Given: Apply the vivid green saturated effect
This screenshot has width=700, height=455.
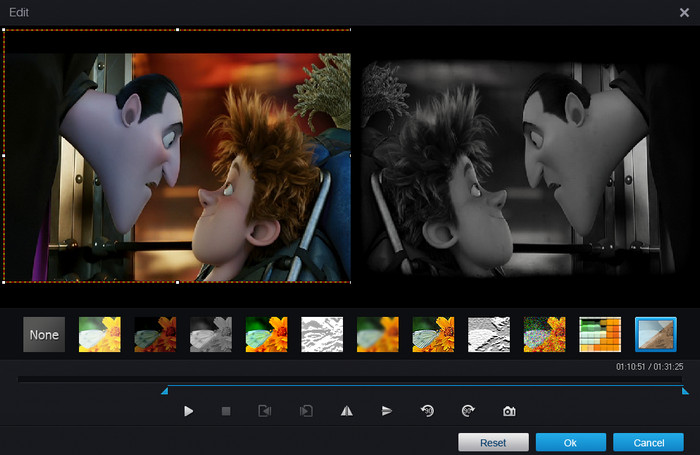Looking at the screenshot, I should 267,334.
